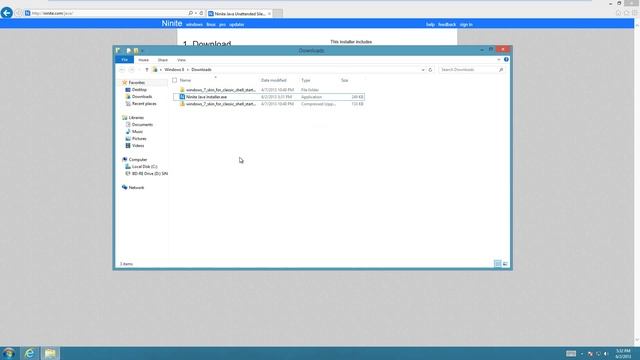This screenshot has width=640, height=360.
Task: Click the Explorer back navigation arrow
Action: (122, 70)
